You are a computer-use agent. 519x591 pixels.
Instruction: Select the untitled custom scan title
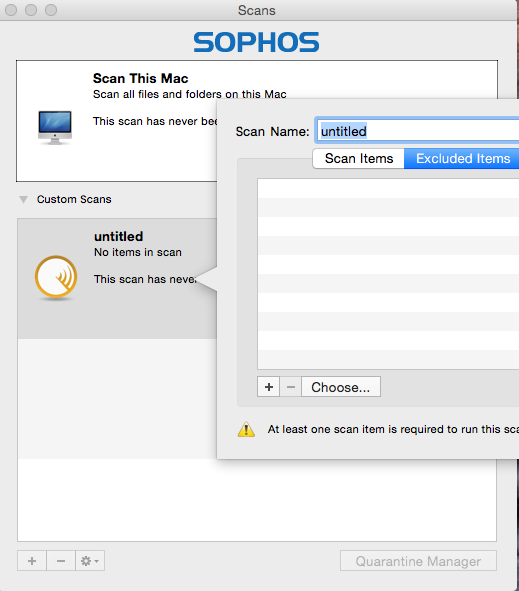click(119, 236)
